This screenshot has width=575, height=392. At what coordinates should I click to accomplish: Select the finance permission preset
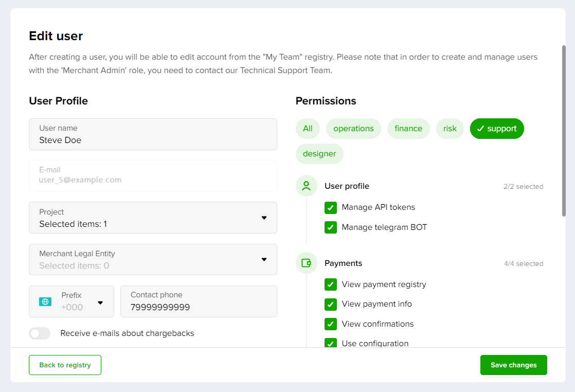tap(408, 129)
